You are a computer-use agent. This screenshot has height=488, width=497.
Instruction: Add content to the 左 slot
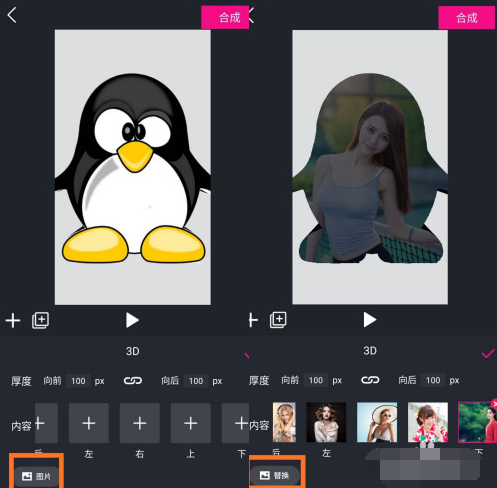pos(89,423)
